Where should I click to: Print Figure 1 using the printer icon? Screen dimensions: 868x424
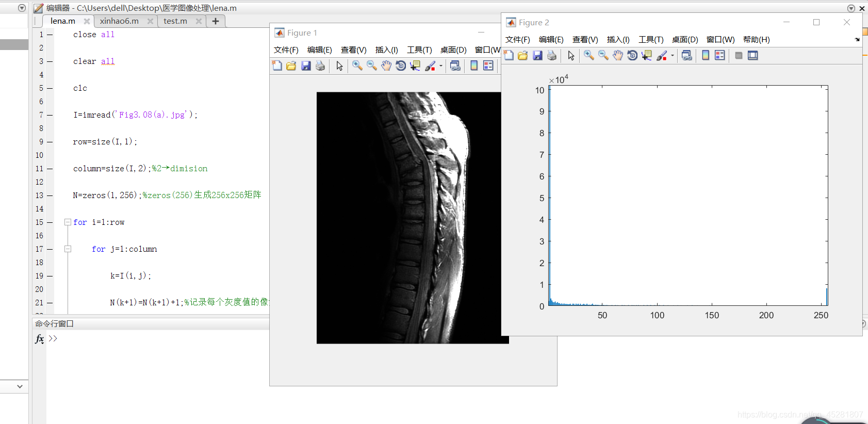320,66
